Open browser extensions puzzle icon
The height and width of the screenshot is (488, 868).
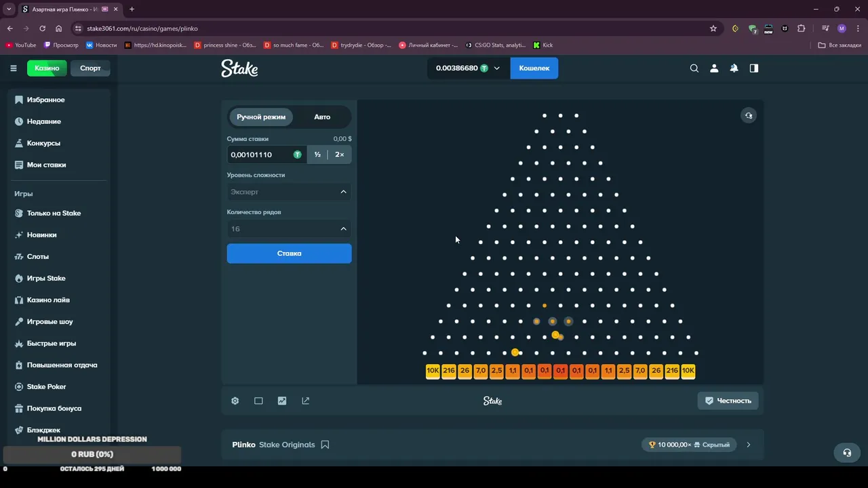pos(802,28)
